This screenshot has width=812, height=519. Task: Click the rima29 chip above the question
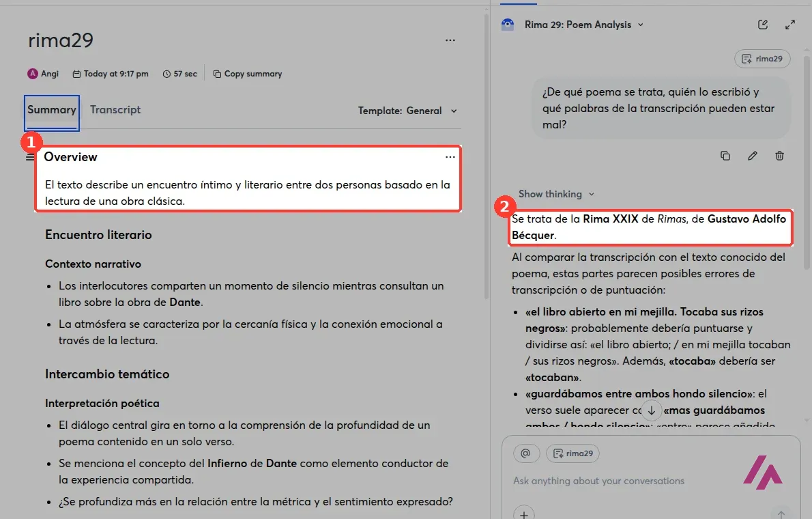pos(762,59)
